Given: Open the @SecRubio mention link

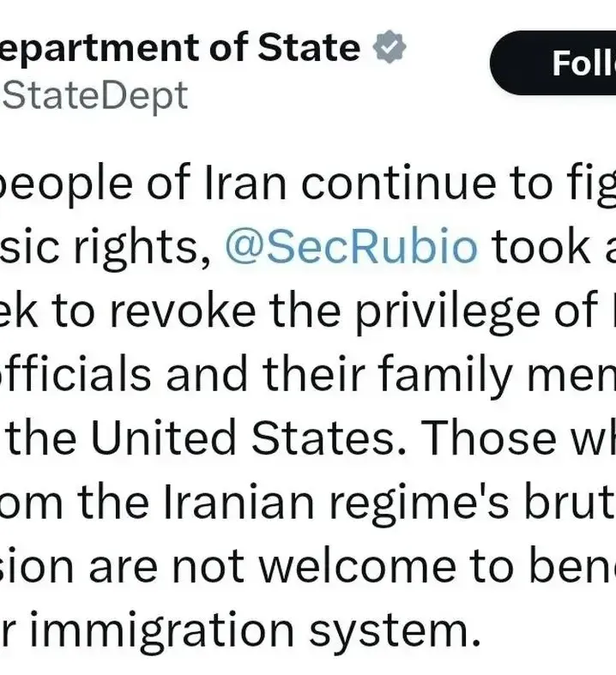Looking at the screenshot, I should coord(349,247).
